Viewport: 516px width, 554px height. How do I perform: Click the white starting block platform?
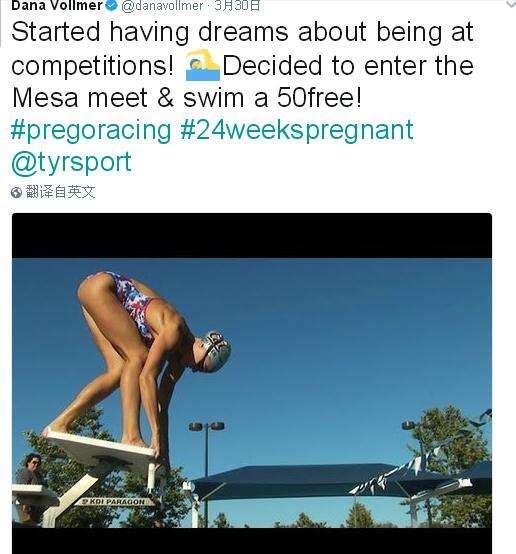99,447
